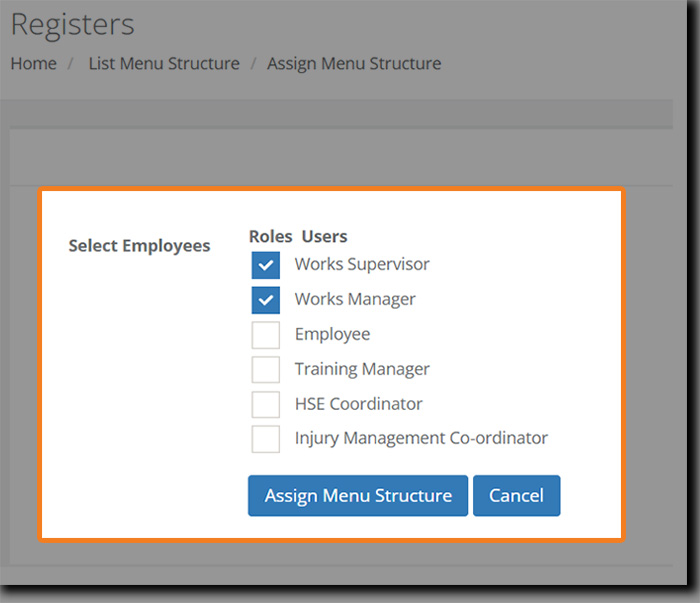Click the Select Employees field label

139,245
